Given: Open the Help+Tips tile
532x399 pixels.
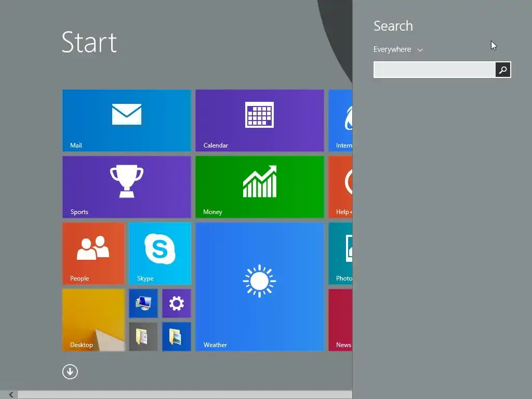Looking at the screenshot, I should pos(340,187).
